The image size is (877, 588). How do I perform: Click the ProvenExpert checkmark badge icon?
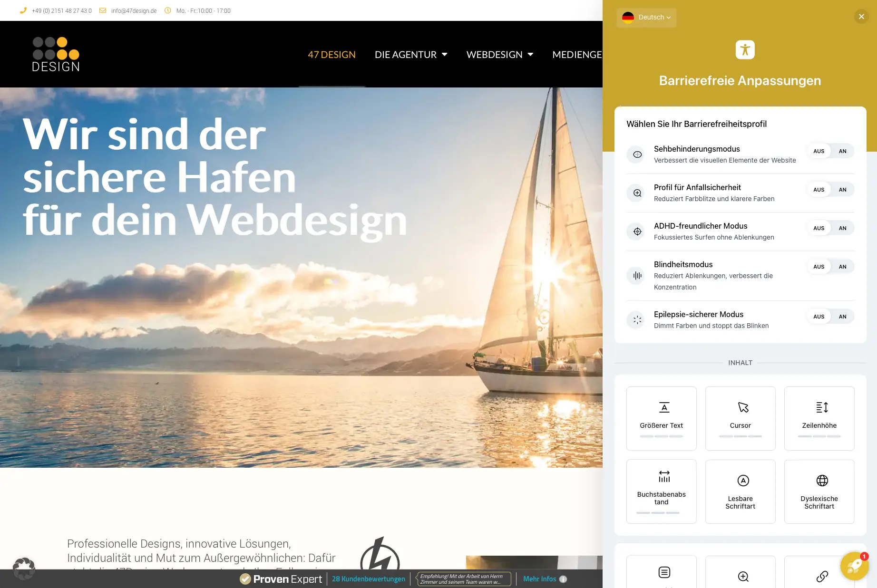coord(245,579)
